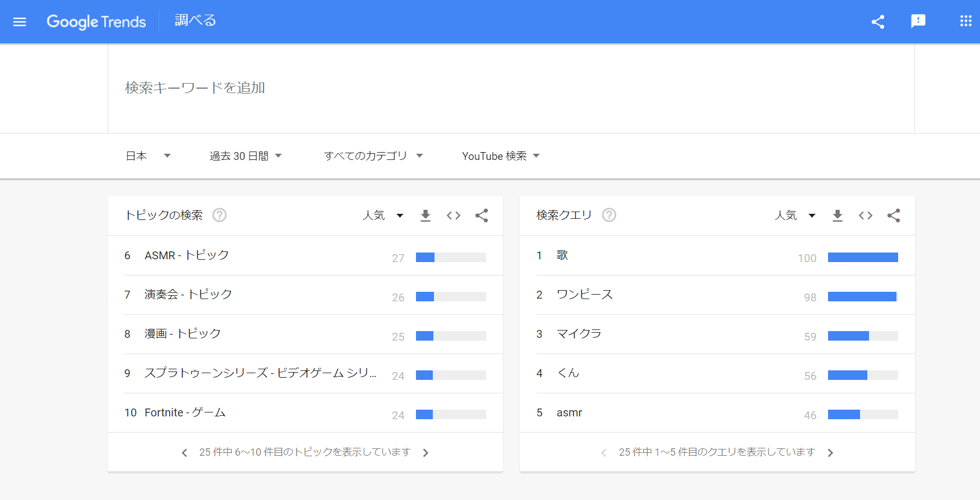Screen dimensions: 980x500
Task: Go to next page of queries
Action: (x=830, y=453)
